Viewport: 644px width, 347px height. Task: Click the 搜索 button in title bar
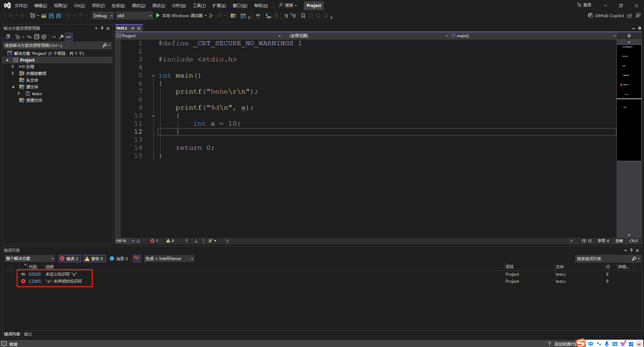[x=288, y=5]
